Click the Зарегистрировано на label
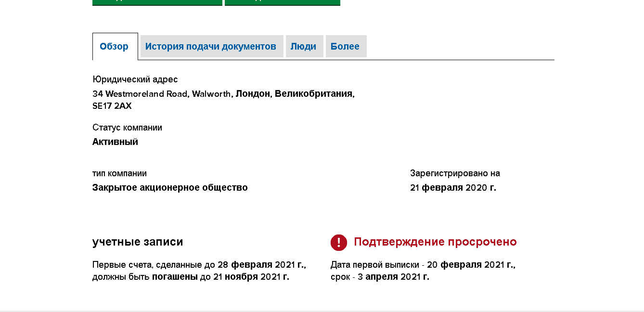 tap(455, 173)
